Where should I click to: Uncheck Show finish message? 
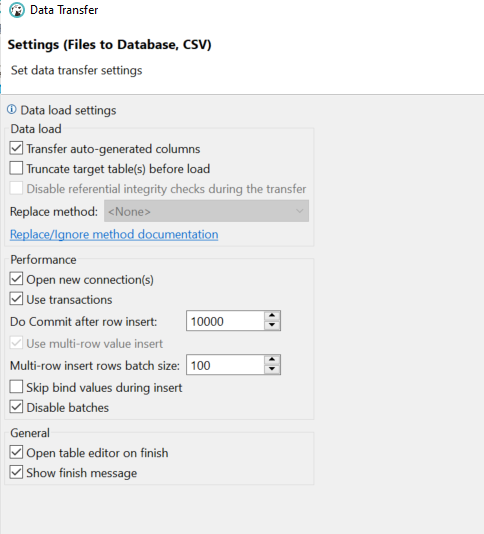click(x=16, y=472)
